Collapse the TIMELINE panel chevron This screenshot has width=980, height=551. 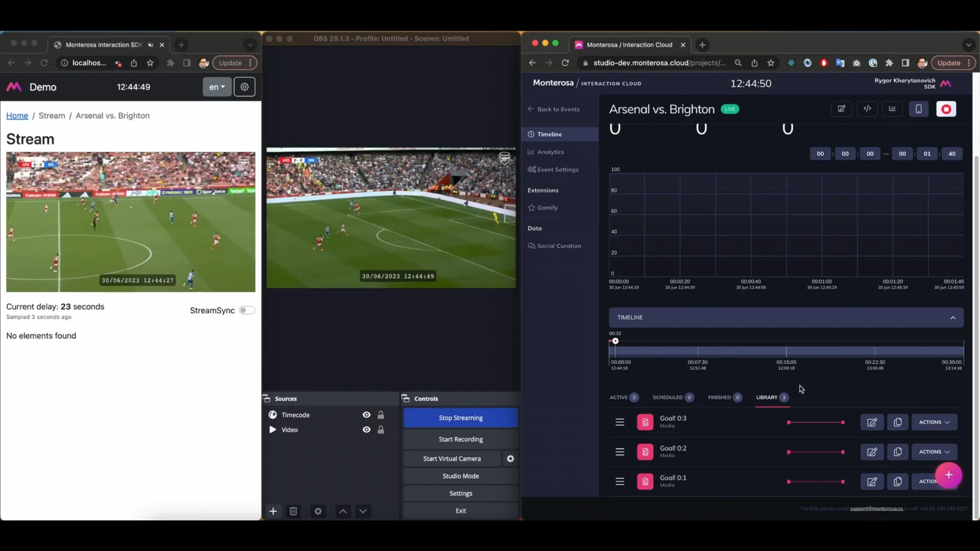(x=953, y=317)
